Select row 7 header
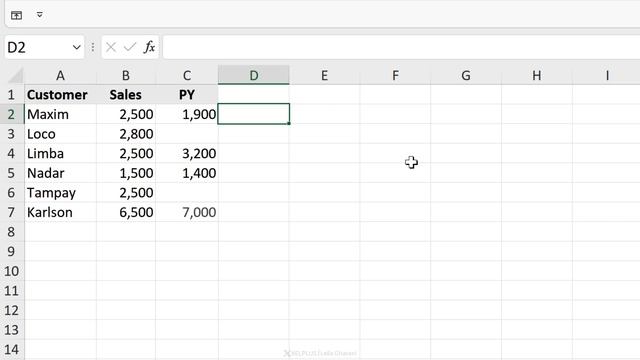The image size is (640, 360). (x=11, y=212)
